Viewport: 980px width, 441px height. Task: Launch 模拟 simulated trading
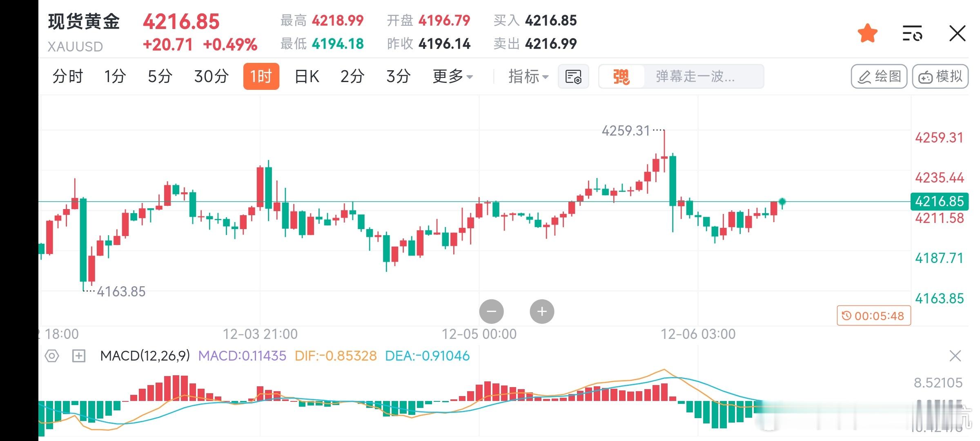[x=940, y=76]
